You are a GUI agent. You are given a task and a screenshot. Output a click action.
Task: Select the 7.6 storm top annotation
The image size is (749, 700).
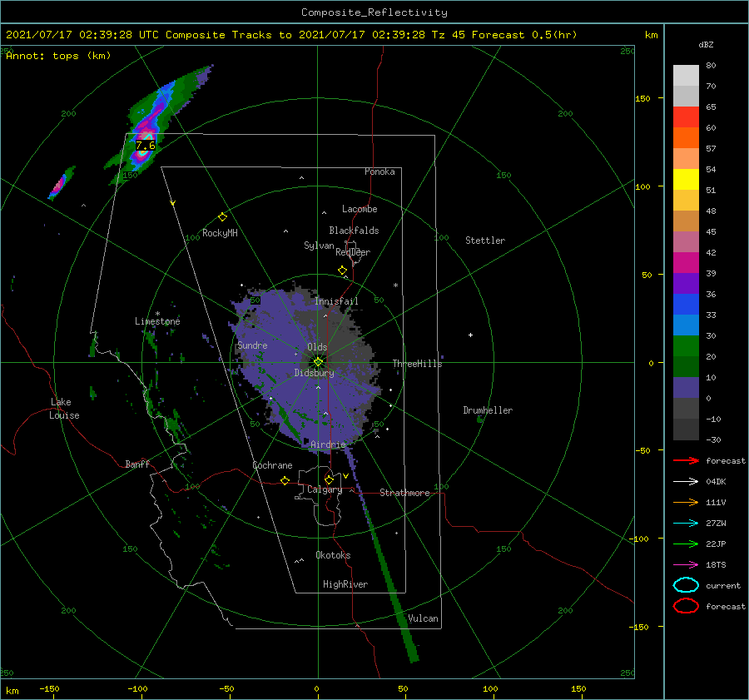146,146
